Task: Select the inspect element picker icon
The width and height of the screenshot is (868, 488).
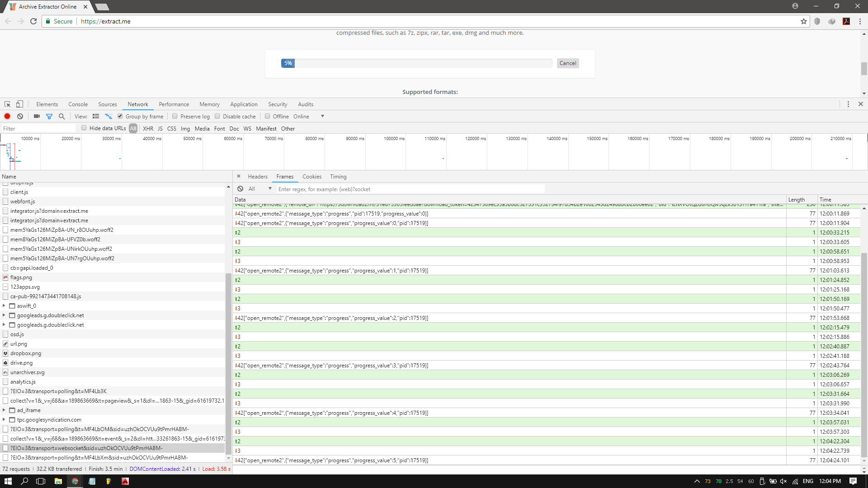Action: (7, 104)
